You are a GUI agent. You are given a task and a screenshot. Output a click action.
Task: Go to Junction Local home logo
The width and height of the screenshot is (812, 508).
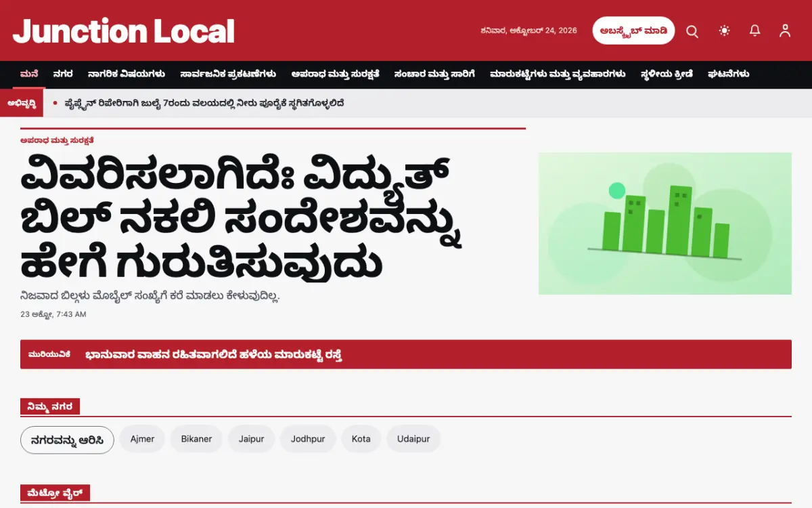(124, 31)
